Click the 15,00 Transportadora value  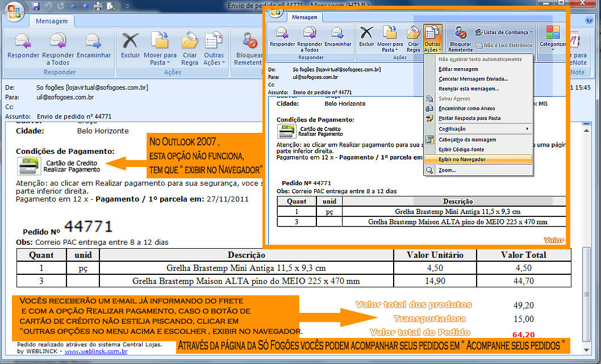point(524,319)
